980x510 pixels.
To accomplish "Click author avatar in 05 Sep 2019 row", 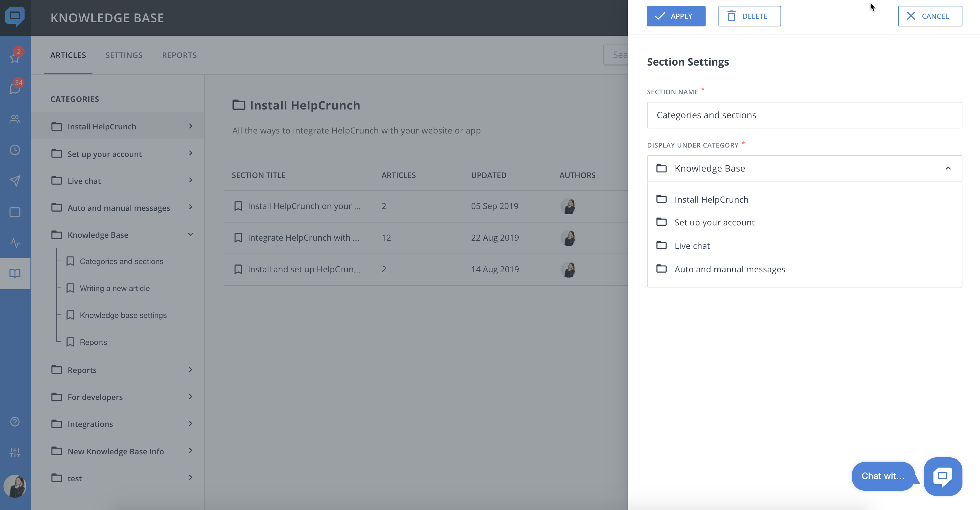I will pos(568,206).
